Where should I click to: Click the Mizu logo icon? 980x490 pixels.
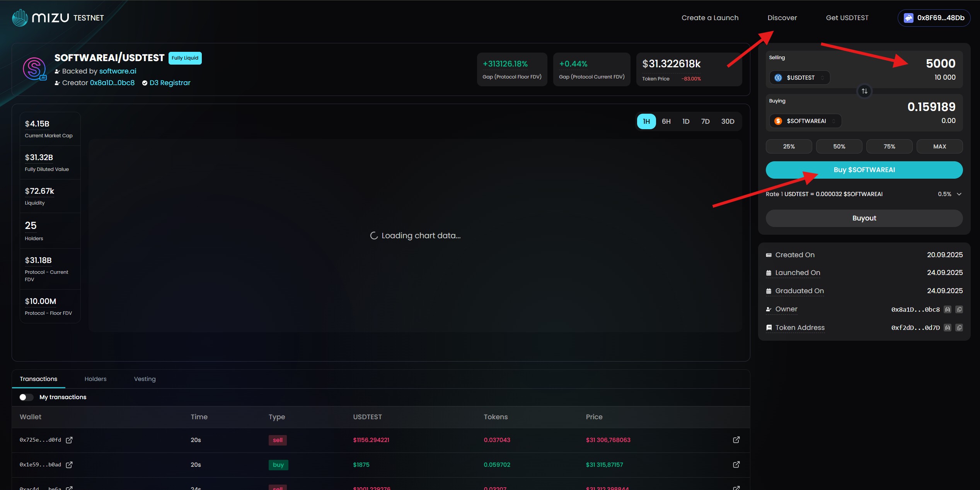pyautogui.click(x=20, y=18)
